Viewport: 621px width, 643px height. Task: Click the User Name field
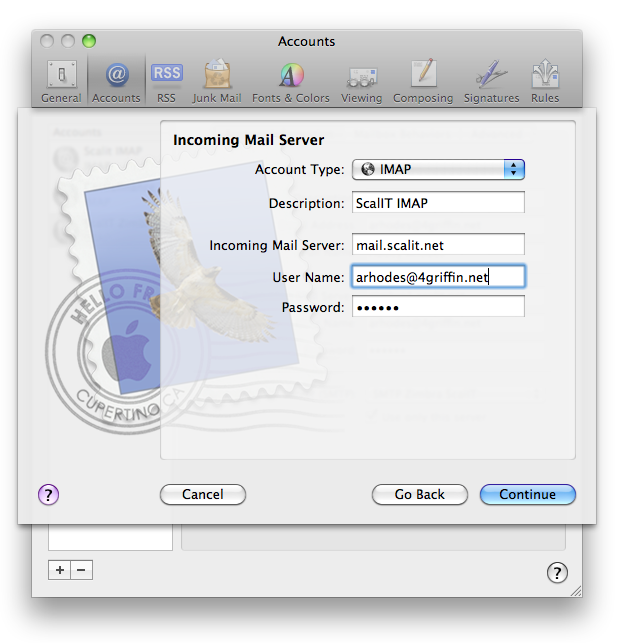coord(438,277)
